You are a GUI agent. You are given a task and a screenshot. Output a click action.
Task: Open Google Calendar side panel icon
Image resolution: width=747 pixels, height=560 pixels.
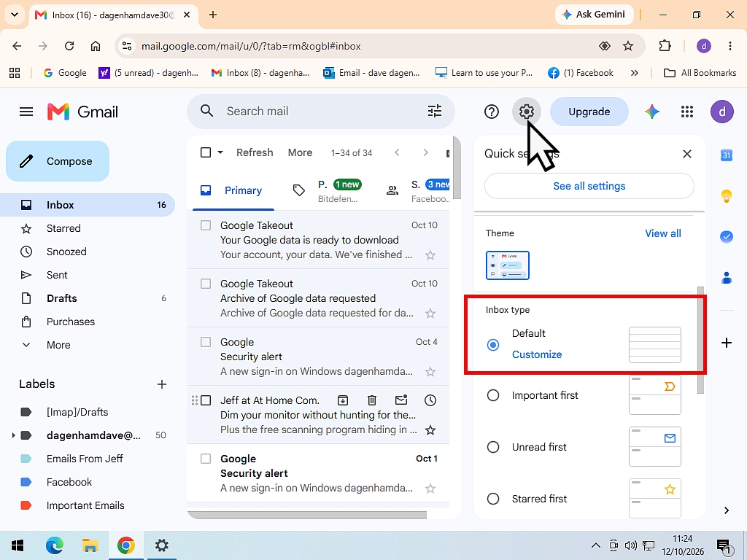(727, 155)
